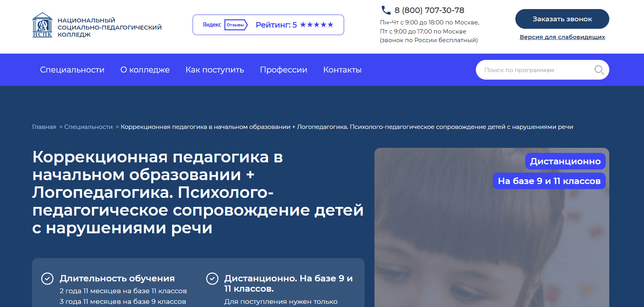Click text 3 года 11 месяцев на базе 9 классов
This screenshot has width=644, height=307.
123,301
